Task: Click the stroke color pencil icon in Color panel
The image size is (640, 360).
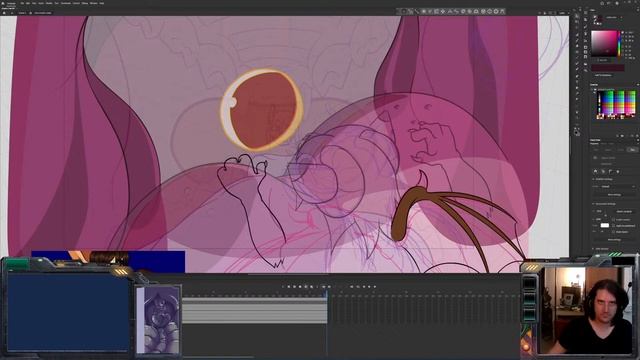Action: point(595,16)
